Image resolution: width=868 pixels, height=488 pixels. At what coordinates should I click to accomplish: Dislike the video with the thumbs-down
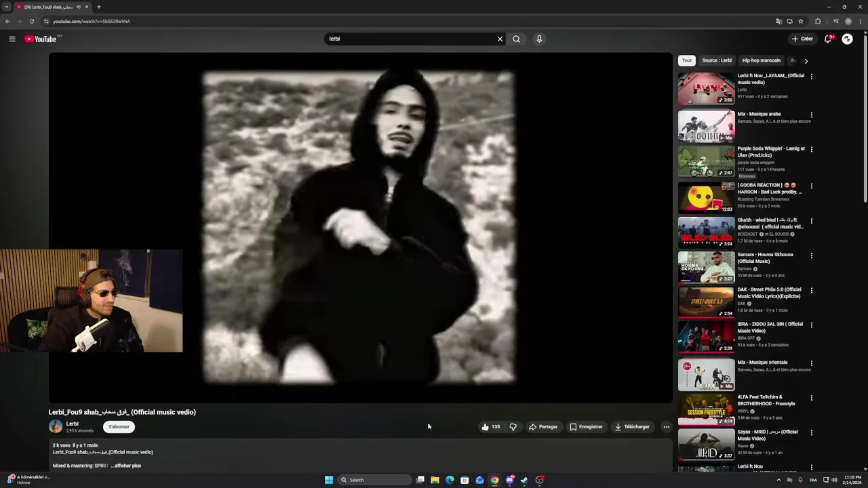(x=513, y=427)
